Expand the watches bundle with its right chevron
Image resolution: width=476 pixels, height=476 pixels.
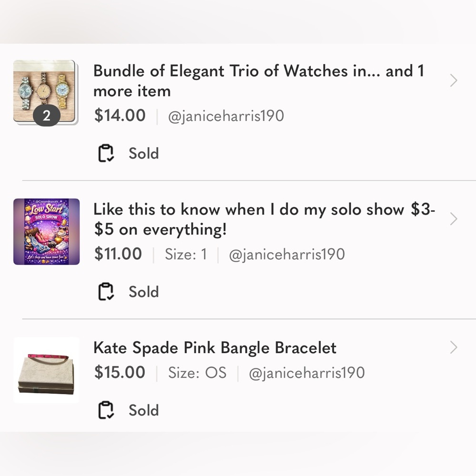pyautogui.click(x=453, y=81)
